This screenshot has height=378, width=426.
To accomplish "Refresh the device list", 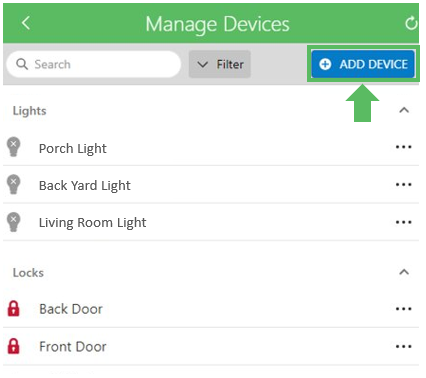I will coord(411,23).
